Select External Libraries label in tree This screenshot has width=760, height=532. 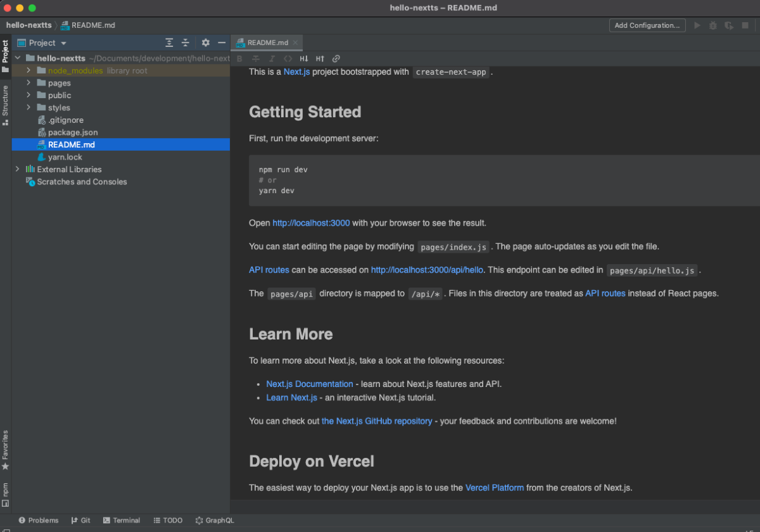69,169
